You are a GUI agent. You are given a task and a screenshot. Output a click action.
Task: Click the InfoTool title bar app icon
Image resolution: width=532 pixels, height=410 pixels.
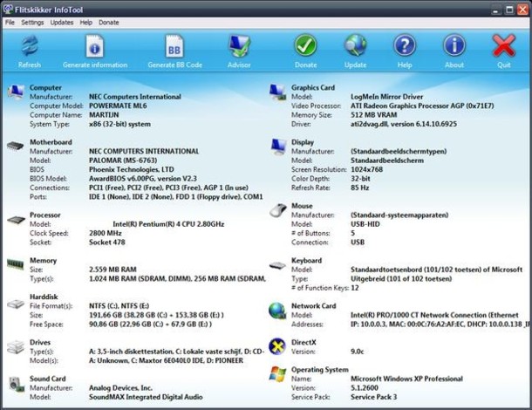[8, 10]
